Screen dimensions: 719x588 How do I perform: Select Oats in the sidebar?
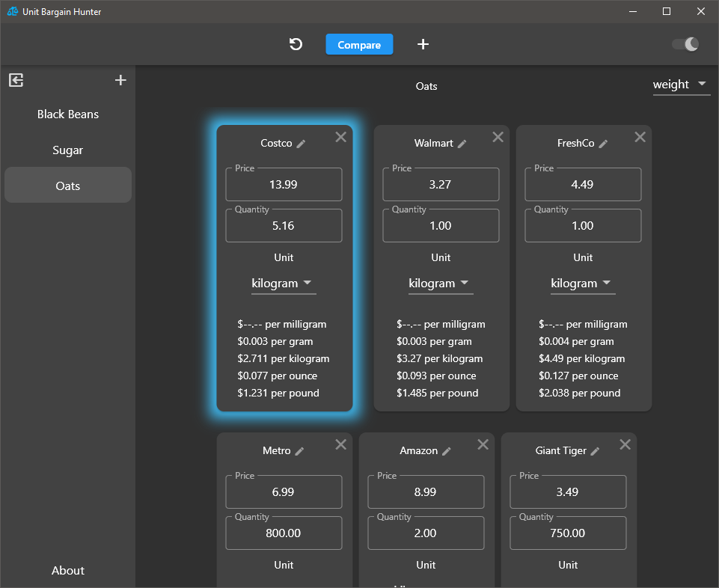[x=68, y=186]
